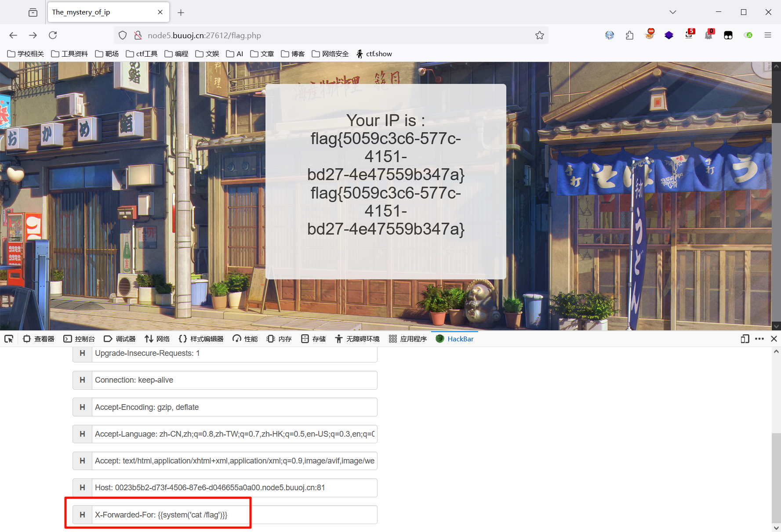Click the HackBar panel scroll-down arrow
Viewport: 781px width, 532px height.
tap(776, 528)
